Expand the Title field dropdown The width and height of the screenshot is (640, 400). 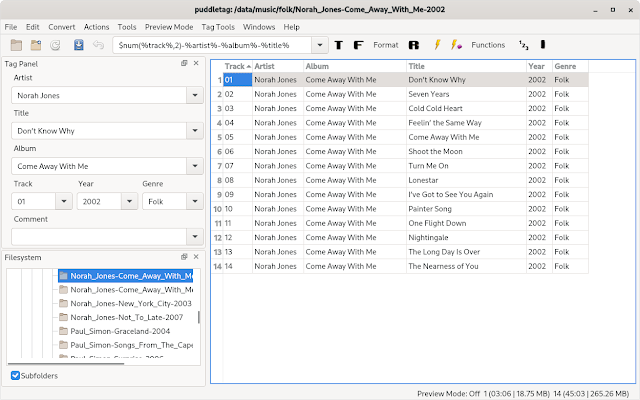coord(195,131)
